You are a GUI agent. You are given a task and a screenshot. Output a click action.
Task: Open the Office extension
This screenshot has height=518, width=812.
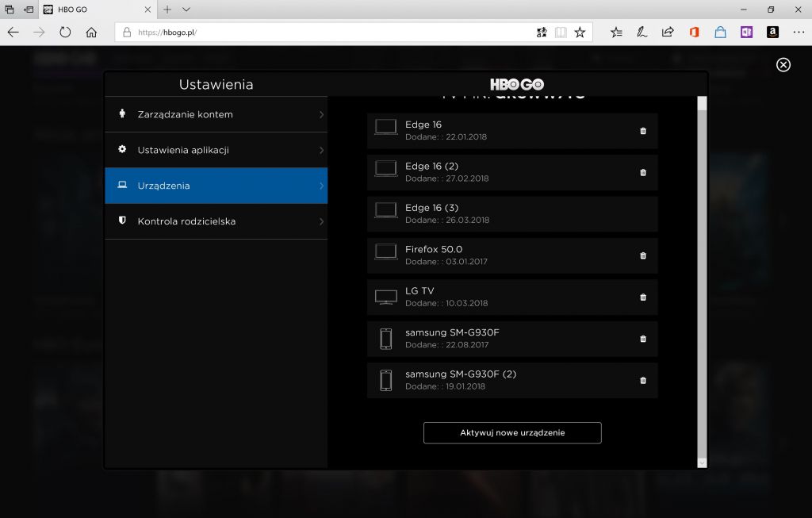tap(695, 32)
